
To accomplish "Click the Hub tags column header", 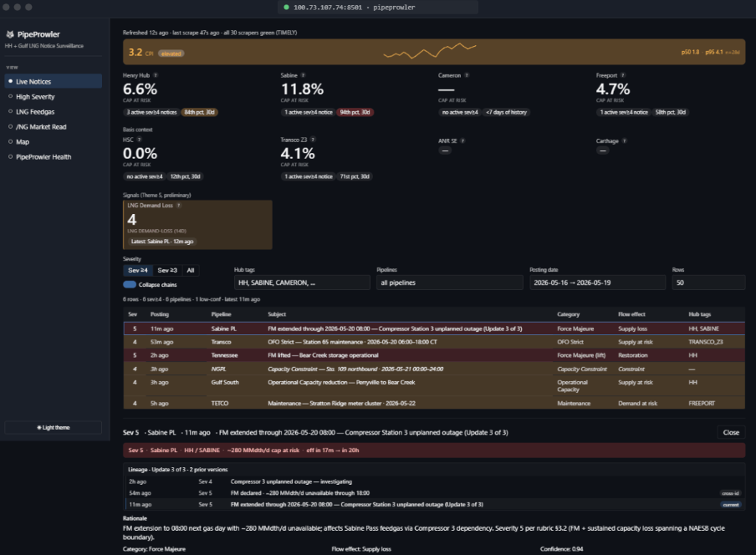I will tap(700, 314).
